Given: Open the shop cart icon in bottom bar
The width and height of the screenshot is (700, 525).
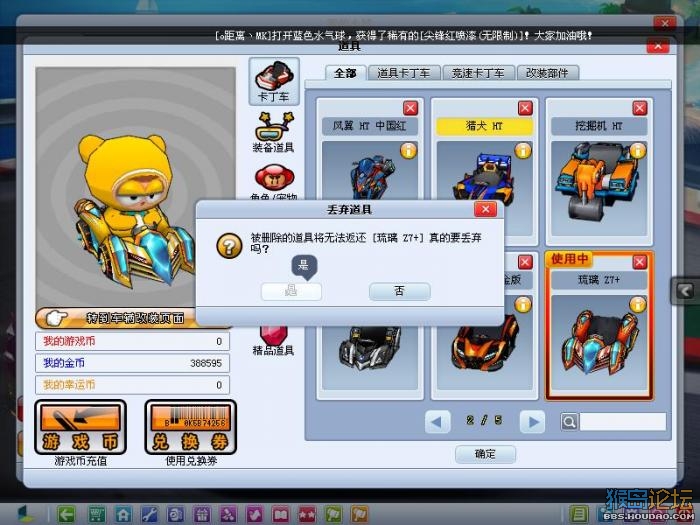Looking at the screenshot, I should (x=96, y=514).
